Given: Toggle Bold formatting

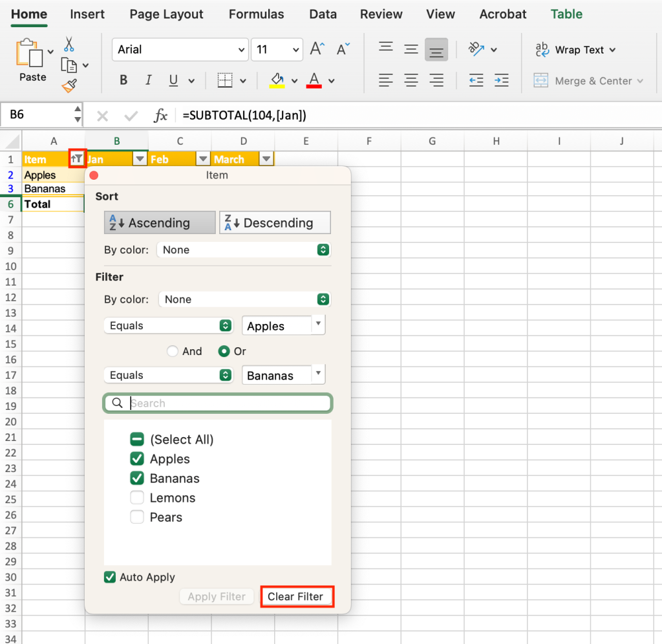Looking at the screenshot, I should [x=123, y=80].
